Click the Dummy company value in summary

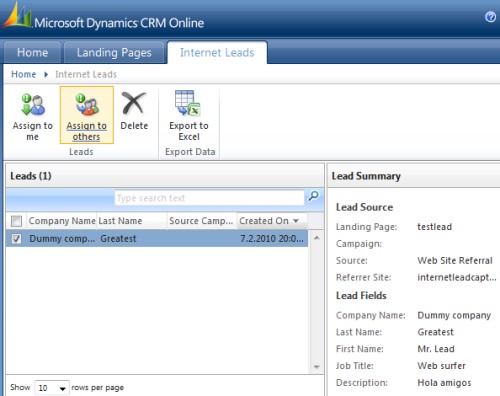click(454, 315)
